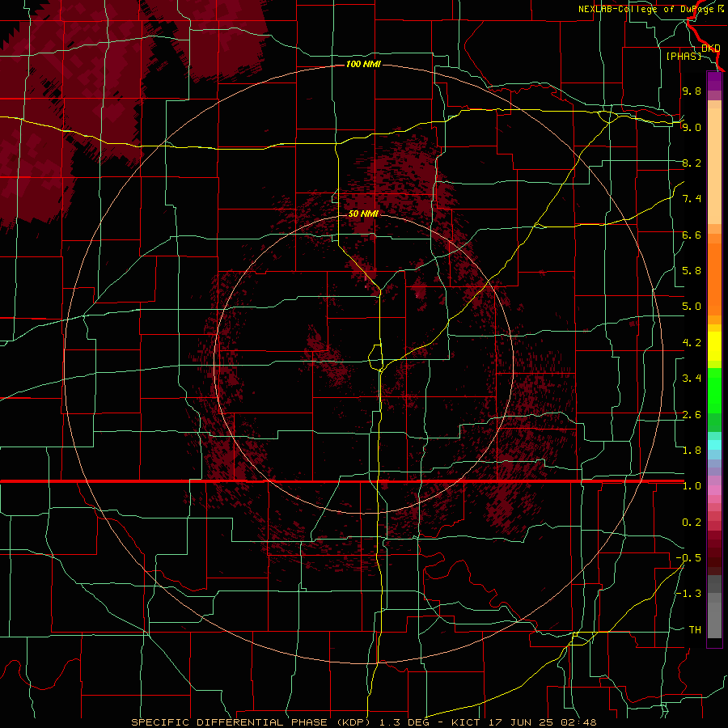
Task: Click the 4.2 value on the color scale
Action: 692,343
